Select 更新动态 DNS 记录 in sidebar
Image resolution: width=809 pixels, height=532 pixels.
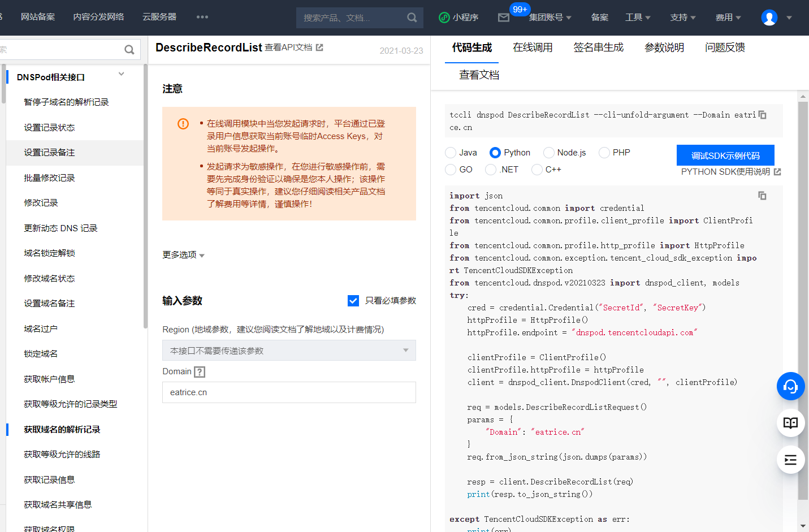tap(60, 228)
